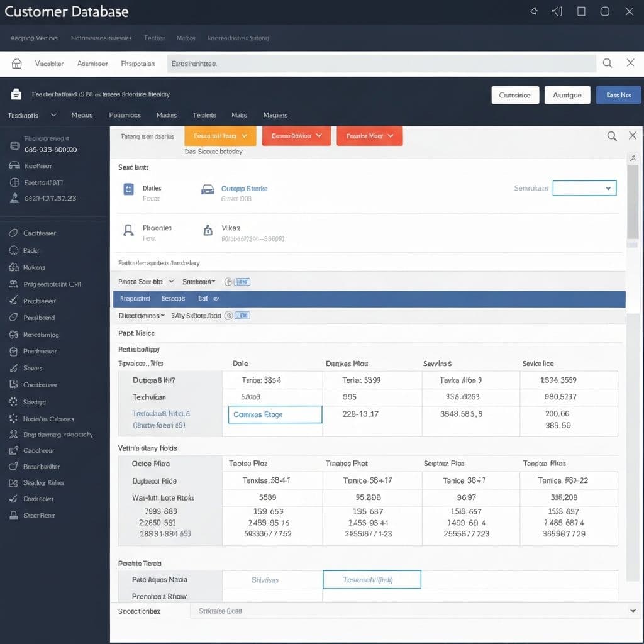The image size is (644, 644).
Task: Click the car icon beside Cutepp Stanke
Action: 208,189
